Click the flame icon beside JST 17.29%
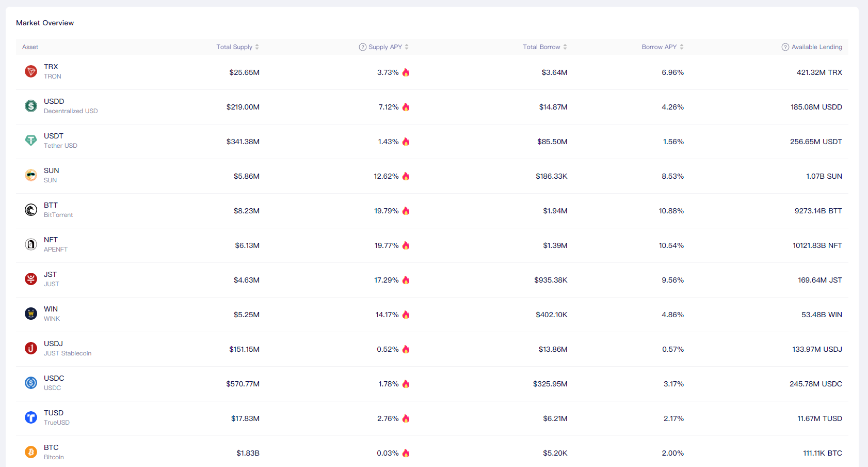 pos(406,280)
